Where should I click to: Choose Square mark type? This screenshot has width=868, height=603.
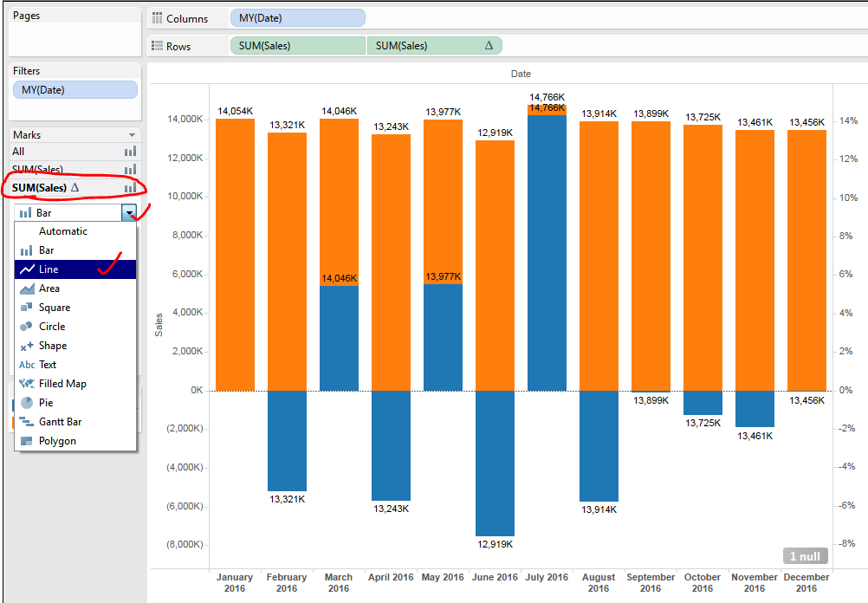(75, 308)
